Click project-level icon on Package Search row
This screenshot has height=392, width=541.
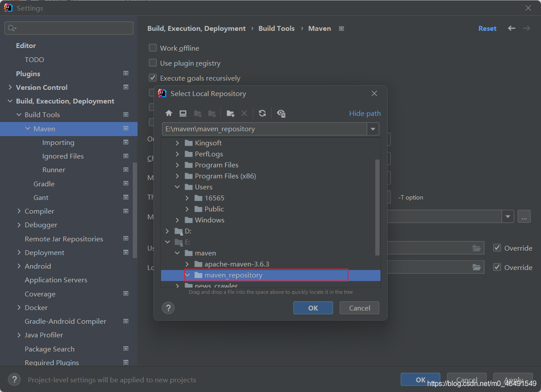[x=126, y=349]
